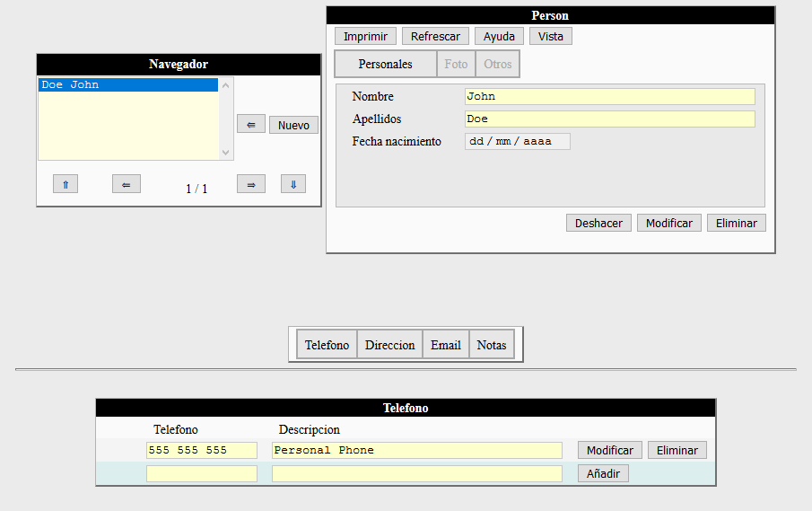Open the Vista option

(550, 36)
